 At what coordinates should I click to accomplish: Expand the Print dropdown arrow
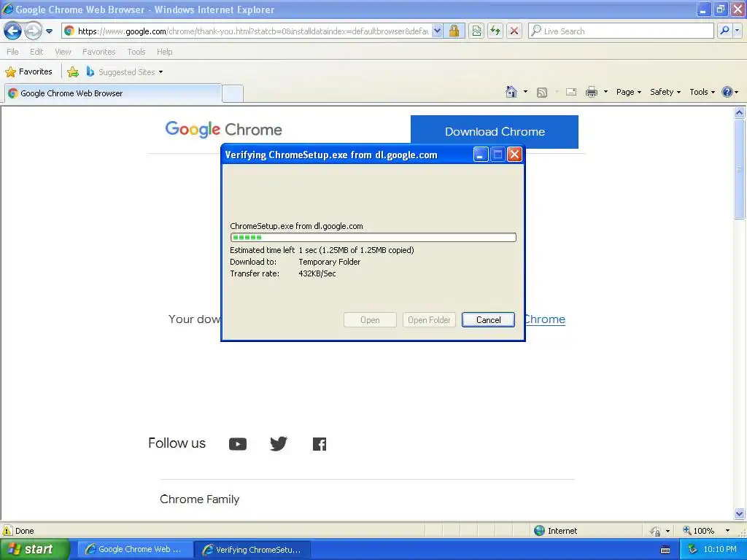click(x=605, y=91)
